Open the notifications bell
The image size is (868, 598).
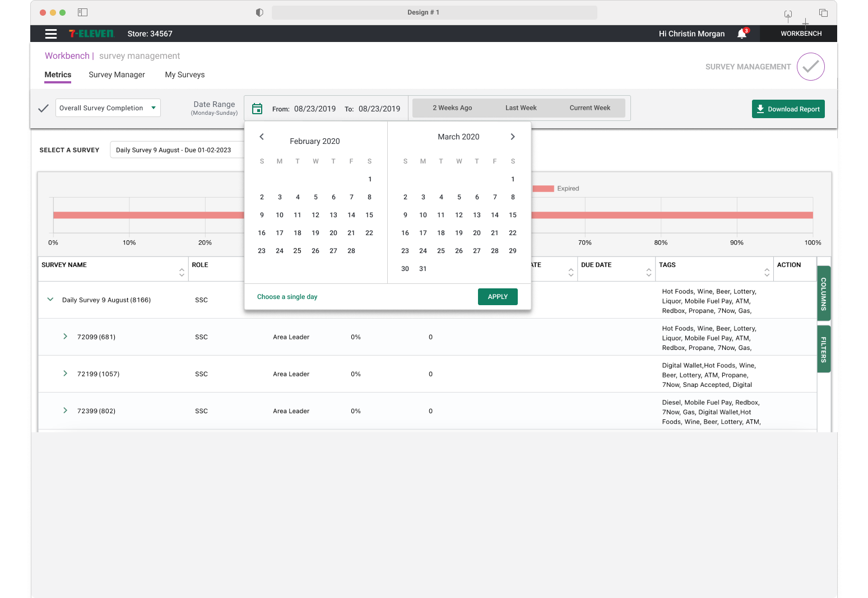pos(742,34)
